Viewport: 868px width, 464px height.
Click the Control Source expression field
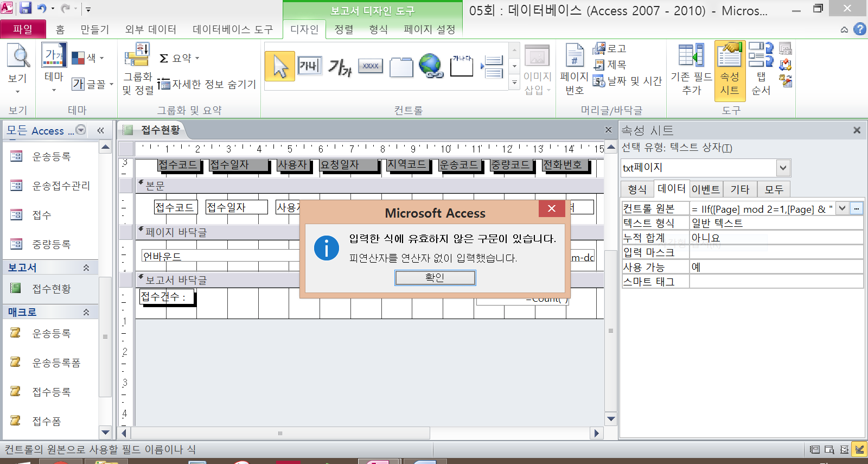762,209
